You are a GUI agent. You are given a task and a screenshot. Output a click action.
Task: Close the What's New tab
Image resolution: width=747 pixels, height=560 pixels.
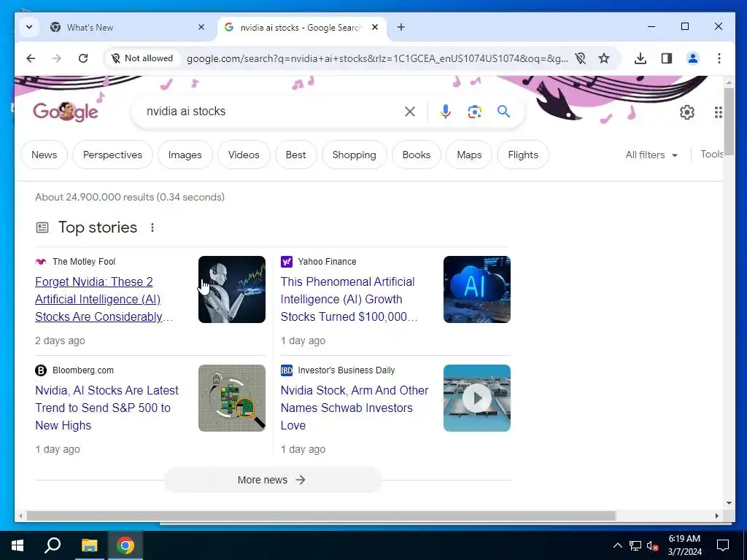[201, 27]
